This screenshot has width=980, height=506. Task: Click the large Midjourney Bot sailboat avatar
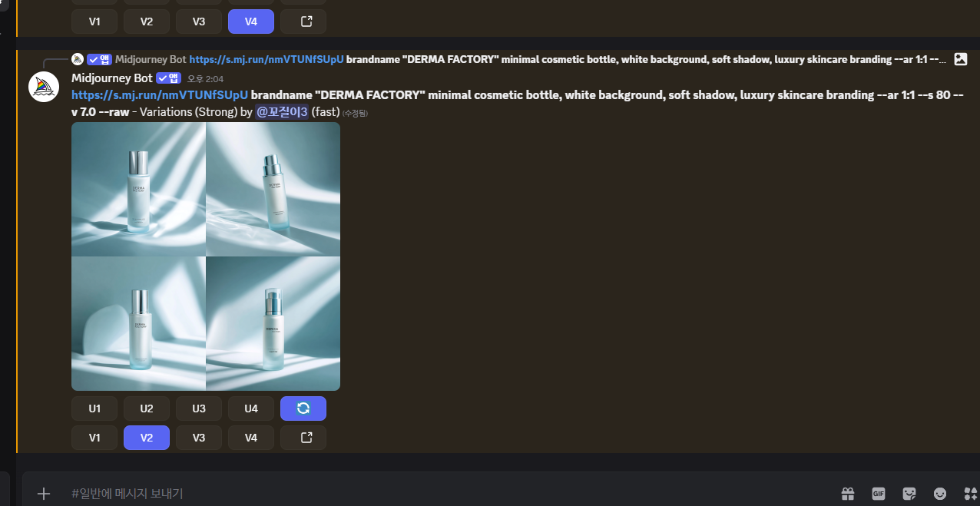44,87
